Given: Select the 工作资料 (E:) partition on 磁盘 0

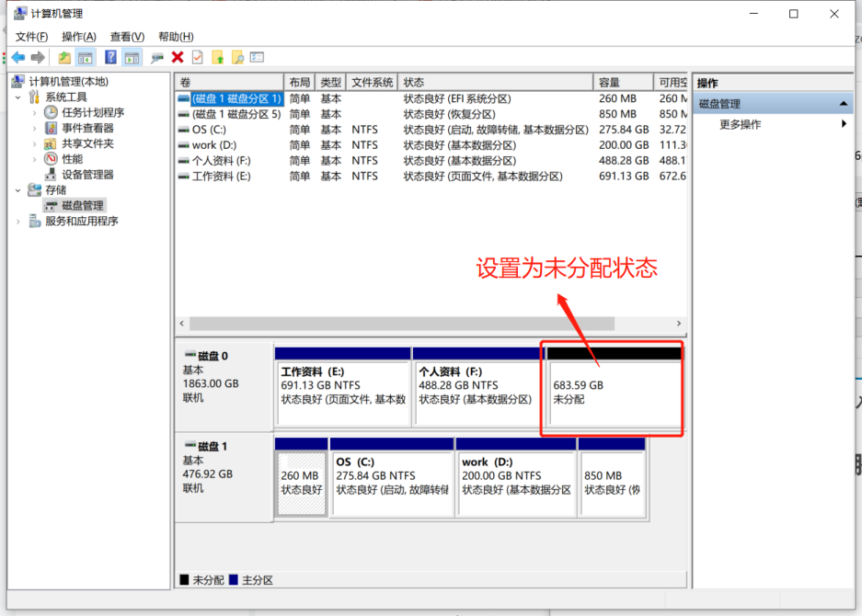Looking at the screenshot, I should point(342,386).
